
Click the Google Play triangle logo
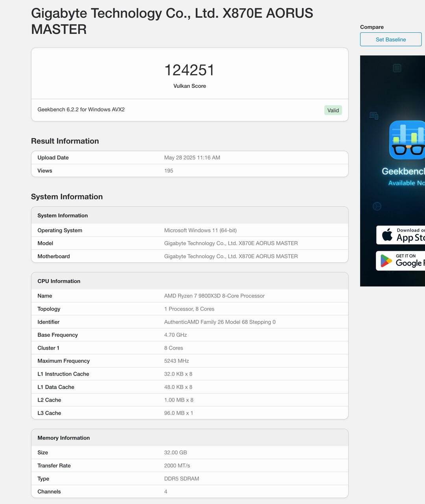point(386,261)
